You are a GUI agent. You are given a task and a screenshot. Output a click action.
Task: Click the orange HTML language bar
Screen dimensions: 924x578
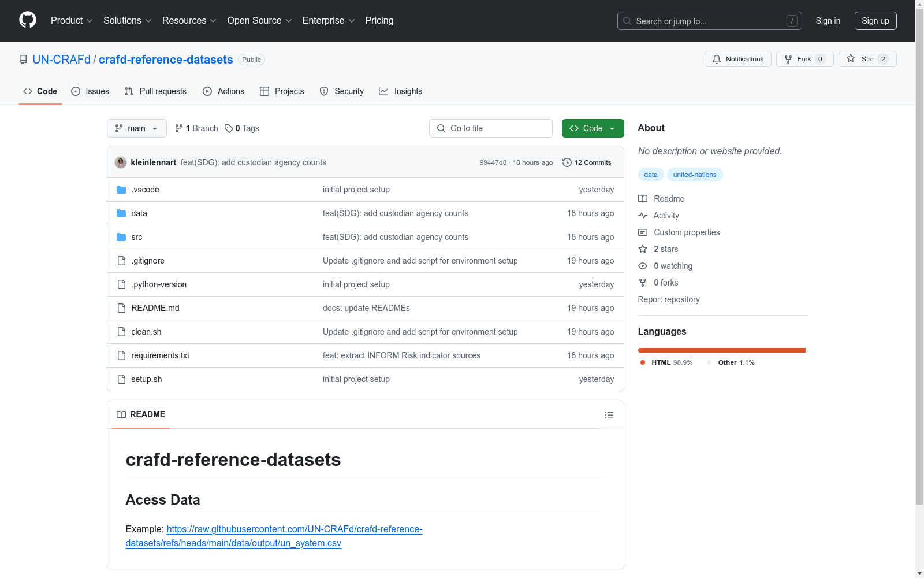pos(721,350)
